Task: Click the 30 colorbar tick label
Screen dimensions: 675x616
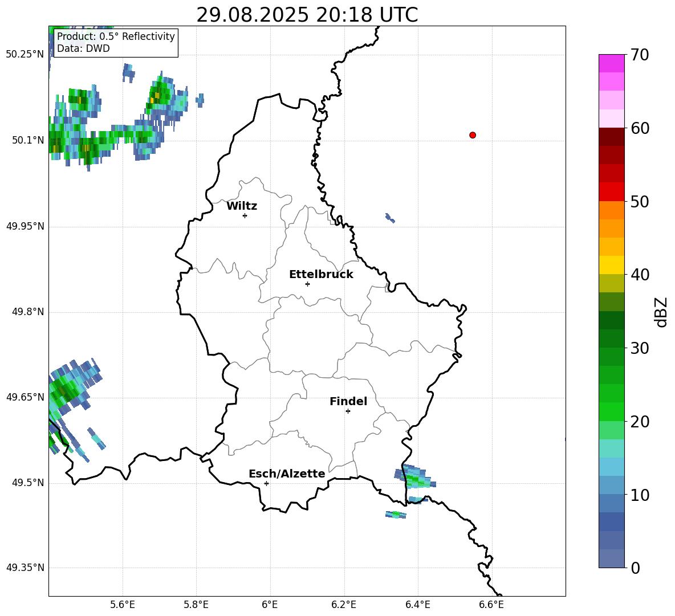Action: [x=640, y=348]
